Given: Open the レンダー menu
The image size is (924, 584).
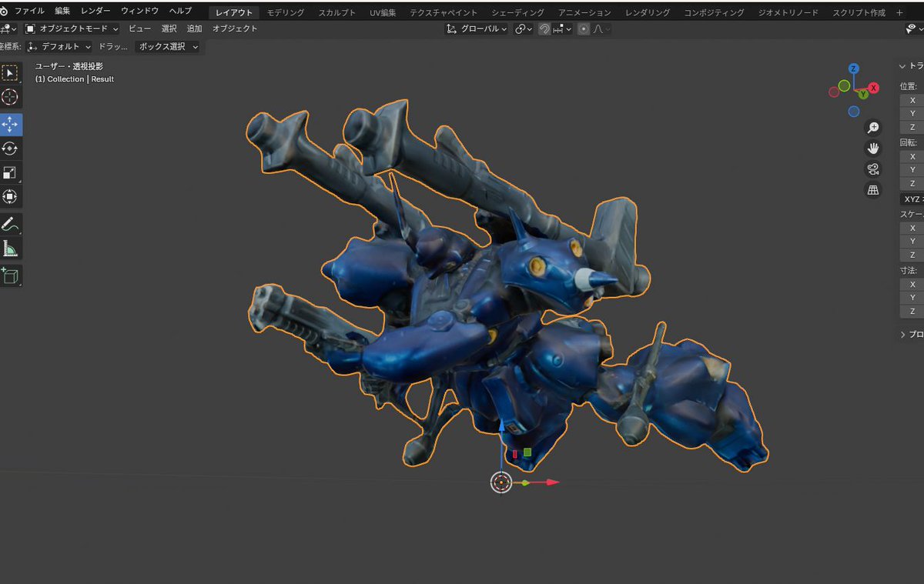Looking at the screenshot, I should tap(95, 11).
